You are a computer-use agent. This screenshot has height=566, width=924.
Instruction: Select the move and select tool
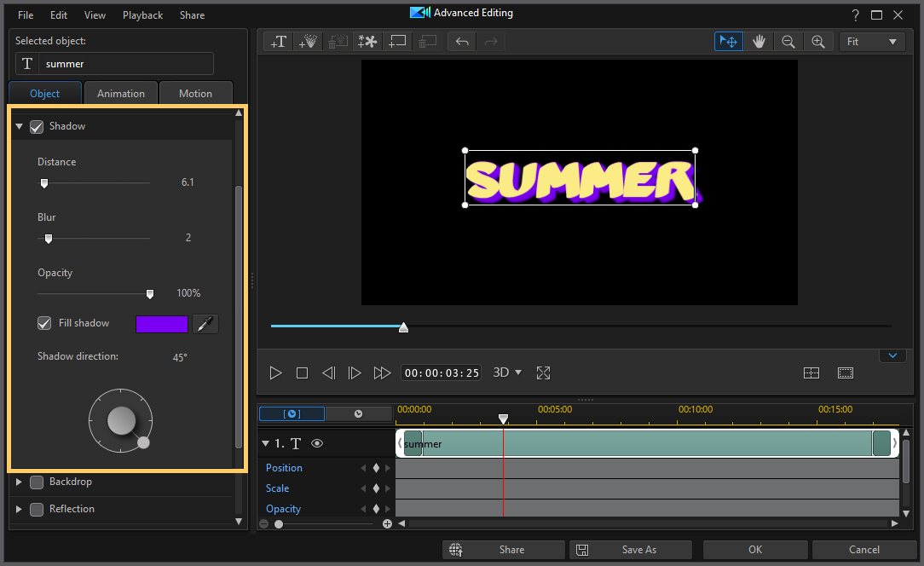(x=728, y=41)
